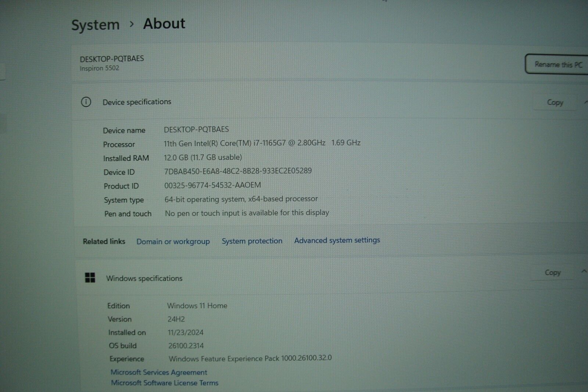Click the info icon beside Device specifications
Screen dimensions: 588x392
click(x=87, y=102)
